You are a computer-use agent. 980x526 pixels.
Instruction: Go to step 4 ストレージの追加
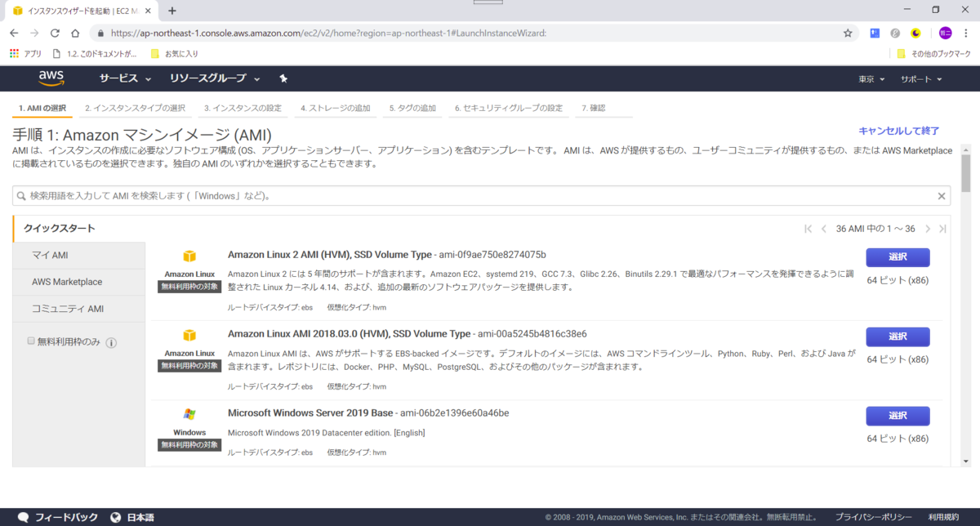pyautogui.click(x=335, y=108)
